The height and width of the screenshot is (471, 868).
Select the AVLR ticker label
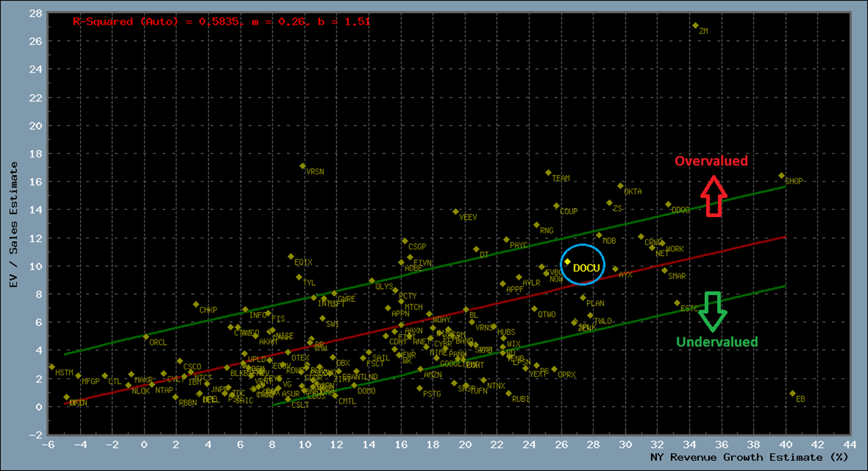click(531, 283)
